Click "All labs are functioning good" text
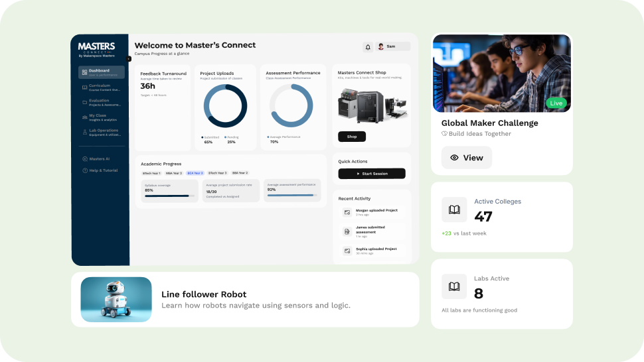This screenshot has height=362, width=644. tap(479, 310)
